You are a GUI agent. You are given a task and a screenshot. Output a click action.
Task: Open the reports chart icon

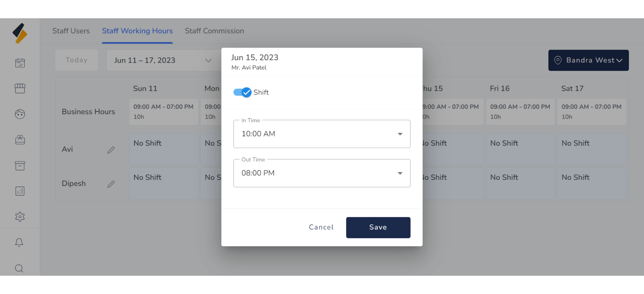(x=20, y=191)
